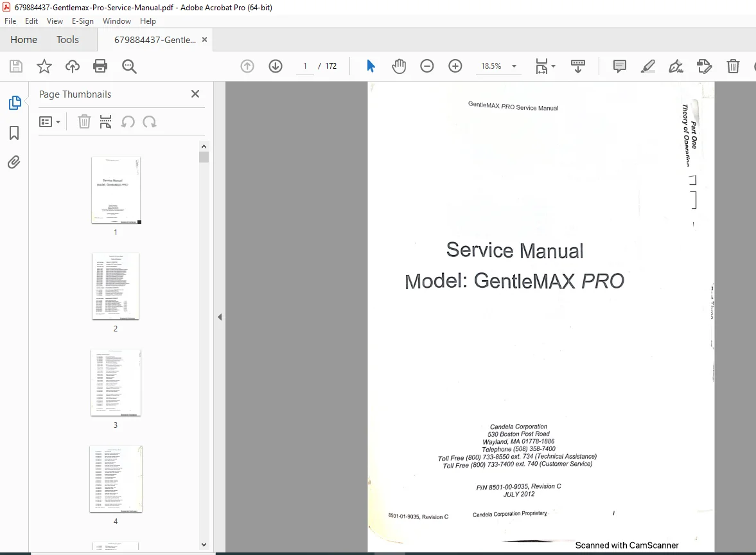Click "Scanned with CamScanner" text
The image size is (756, 555).
pos(627,545)
